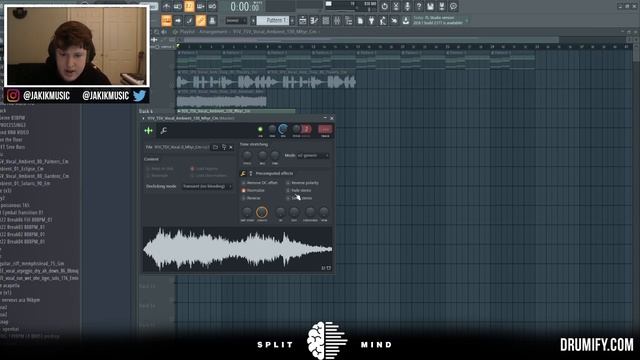Click the trim knob at far right

(324, 212)
